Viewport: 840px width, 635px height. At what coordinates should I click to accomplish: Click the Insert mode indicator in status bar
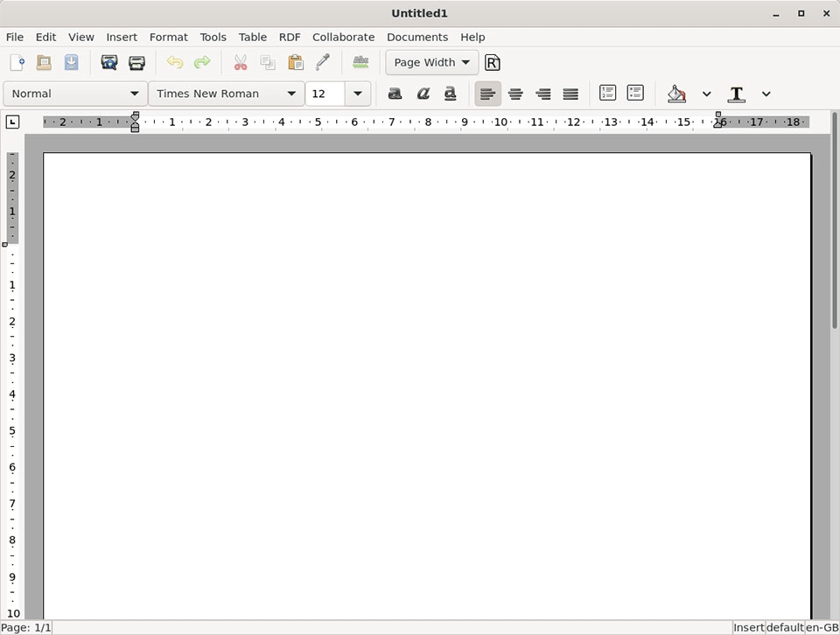[x=748, y=627]
